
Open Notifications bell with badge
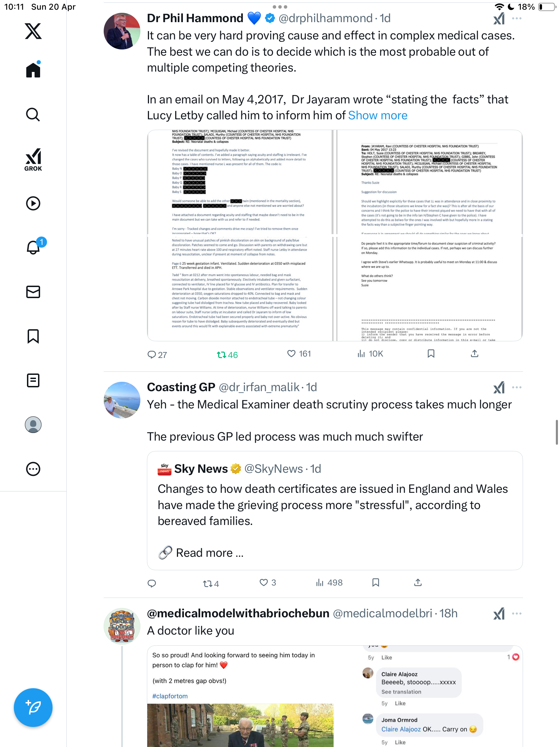click(35, 247)
